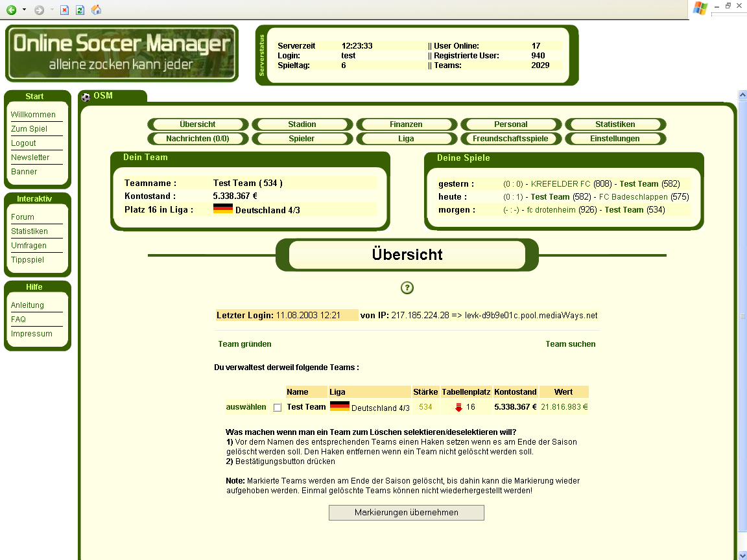The height and width of the screenshot is (560, 747).
Task: Click the Markierungen übernehmen button
Action: click(x=407, y=513)
